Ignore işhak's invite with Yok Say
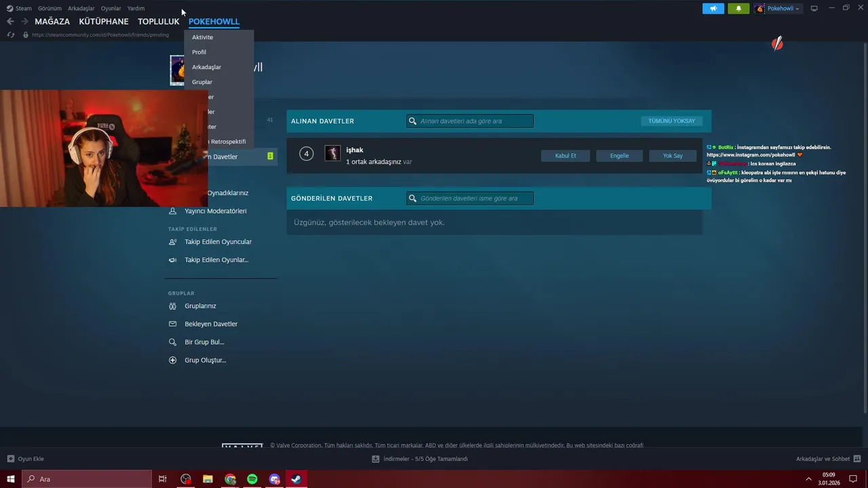The height and width of the screenshot is (488, 868). coord(673,156)
